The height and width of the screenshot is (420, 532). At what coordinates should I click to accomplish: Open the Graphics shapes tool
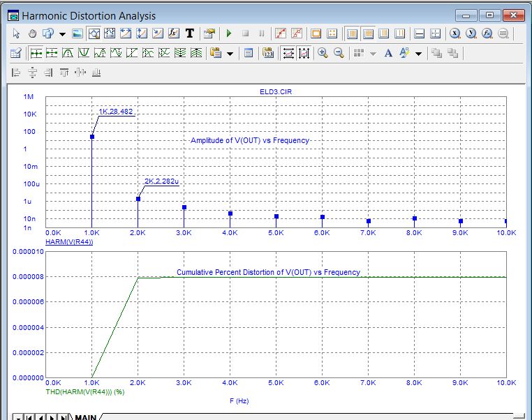tap(48, 33)
